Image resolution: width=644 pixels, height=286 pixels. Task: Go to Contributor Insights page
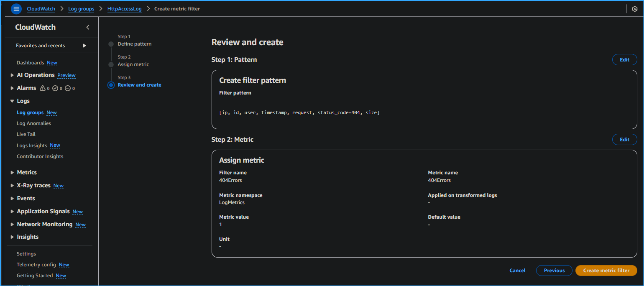[x=40, y=156]
